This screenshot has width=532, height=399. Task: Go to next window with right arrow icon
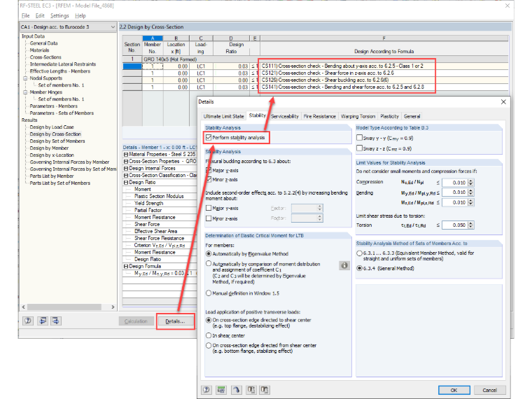point(56,321)
